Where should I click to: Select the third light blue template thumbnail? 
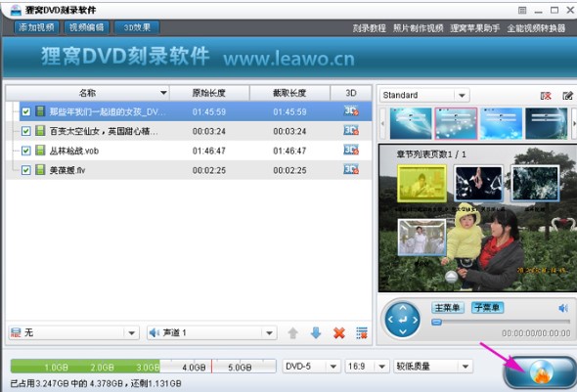(x=501, y=123)
